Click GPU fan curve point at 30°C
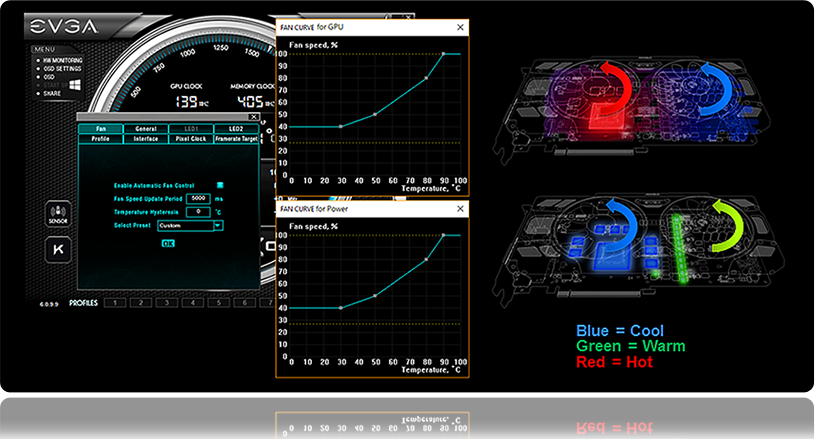 (341, 126)
